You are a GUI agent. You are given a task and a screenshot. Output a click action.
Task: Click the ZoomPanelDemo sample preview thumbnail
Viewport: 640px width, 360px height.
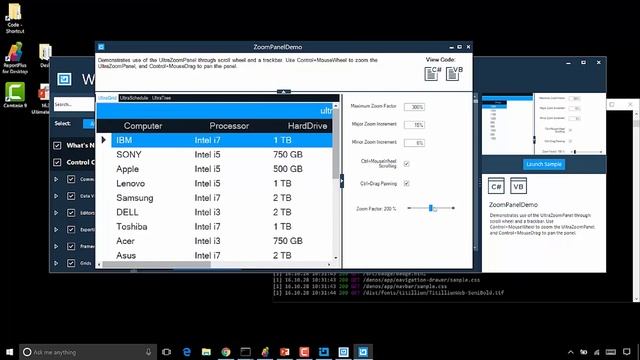tap(544, 124)
